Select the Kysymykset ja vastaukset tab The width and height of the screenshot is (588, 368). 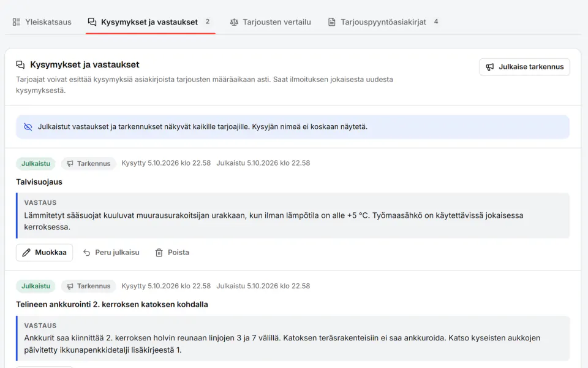(x=151, y=22)
